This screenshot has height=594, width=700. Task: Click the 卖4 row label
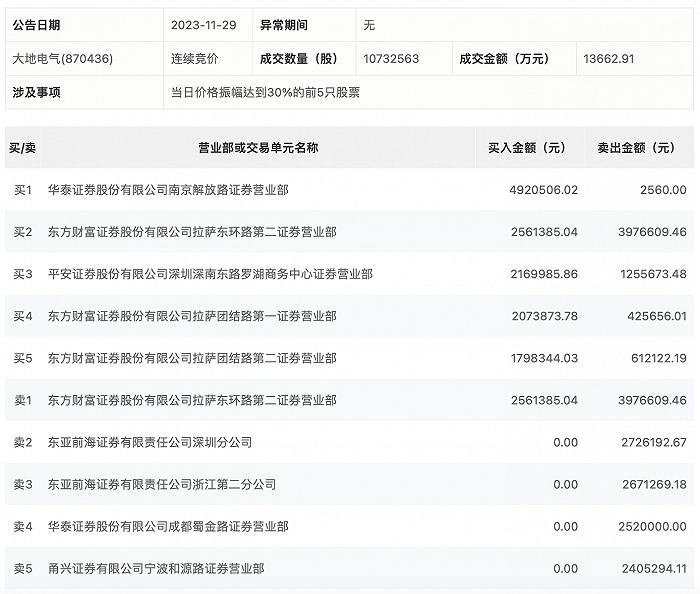pyautogui.click(x=23, y=527)
